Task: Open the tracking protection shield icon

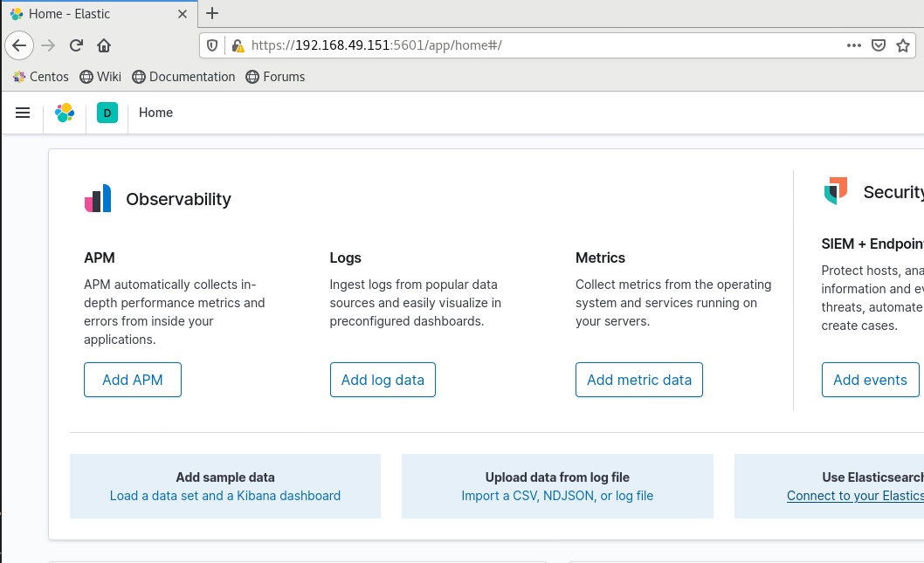Action: click(x=212, y=45)
